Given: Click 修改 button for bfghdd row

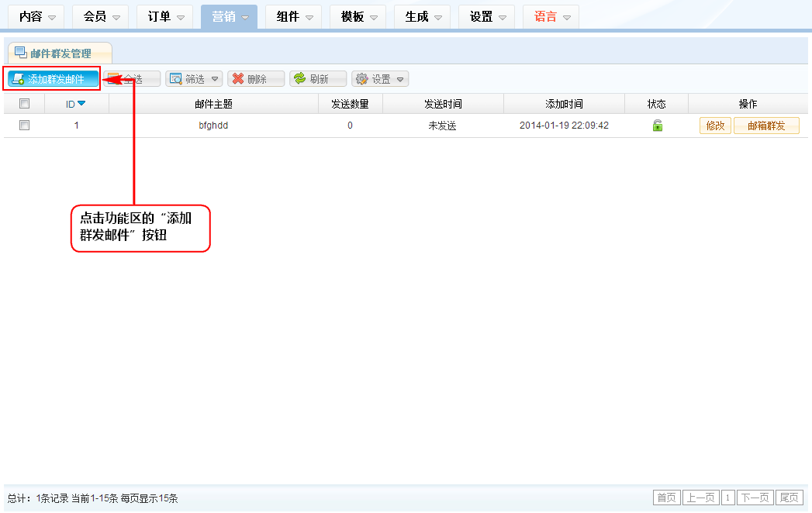Looking at the screenshot, I should pyautogui.click(x=715, y=126).
